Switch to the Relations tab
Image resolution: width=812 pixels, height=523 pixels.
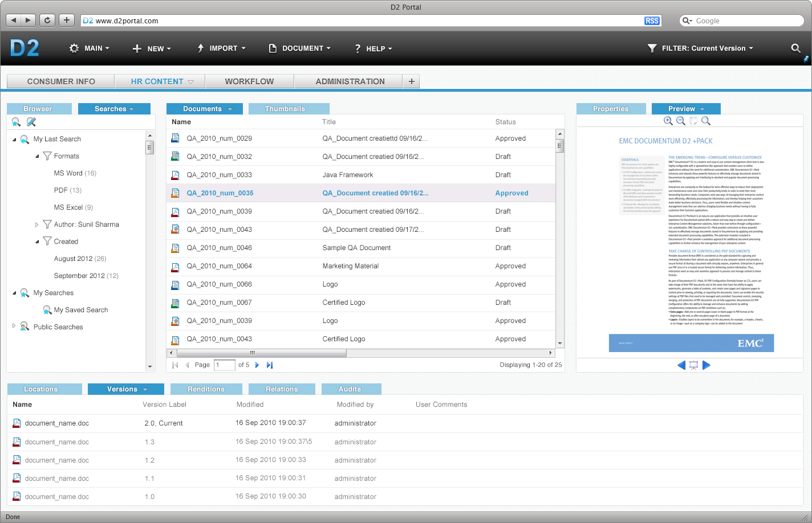pos(282,389)
